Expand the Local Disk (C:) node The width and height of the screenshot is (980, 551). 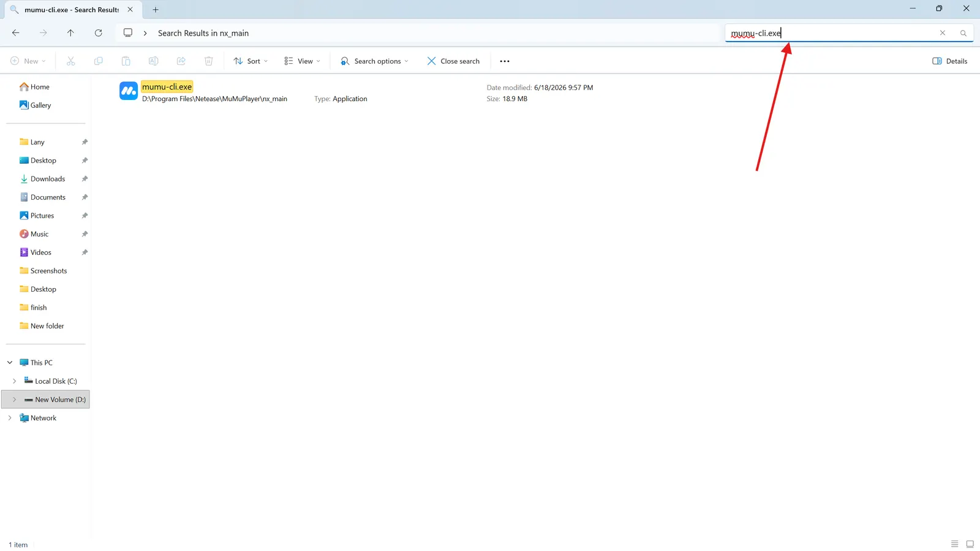[15, 381]
